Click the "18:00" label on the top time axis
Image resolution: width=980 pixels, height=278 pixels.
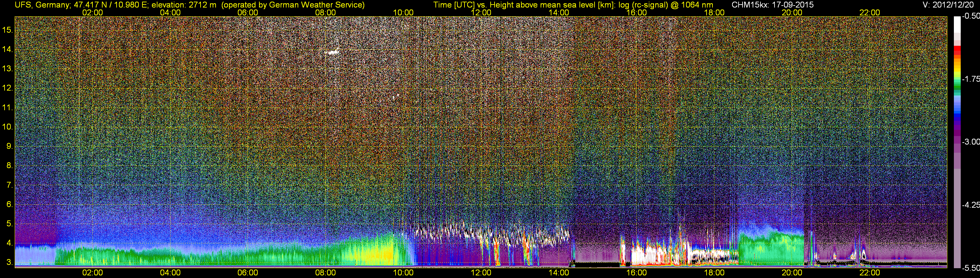coord(714,12)
